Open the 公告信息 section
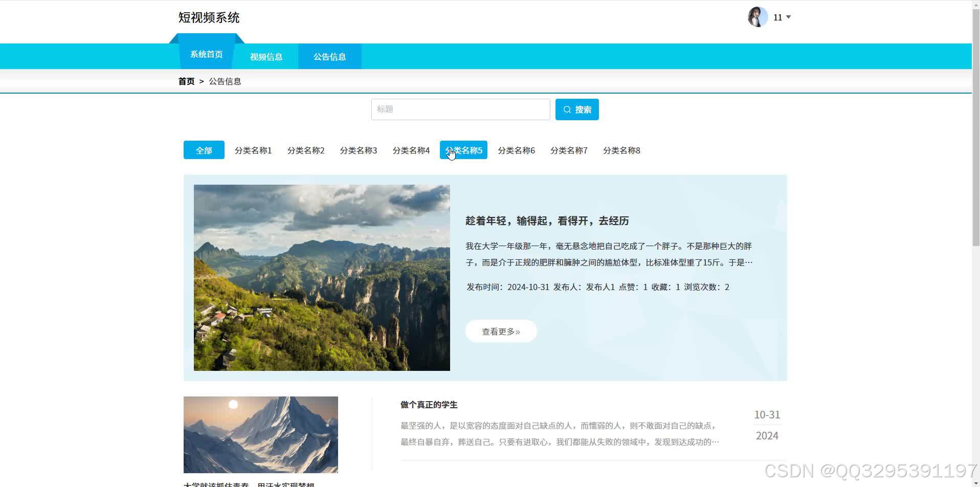The width and height of the screenshot is (980, 487). click(x=329, y=56)
